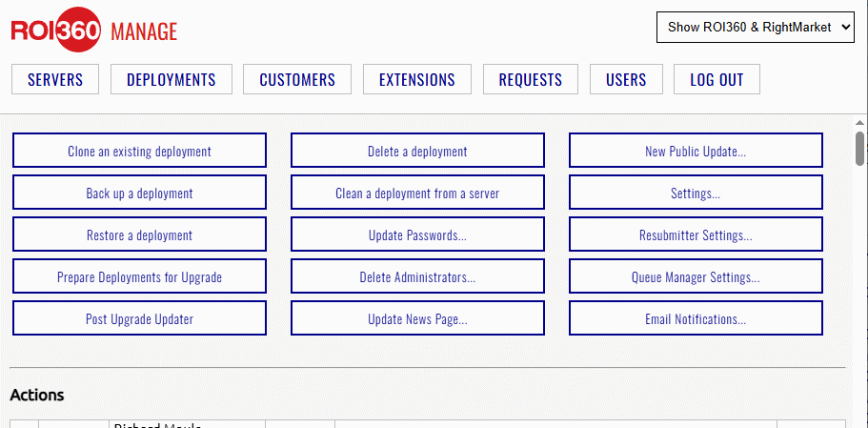868x428 pixels.
Task: Launch the Post Upgrade Updater
Action: pos(139,318)
